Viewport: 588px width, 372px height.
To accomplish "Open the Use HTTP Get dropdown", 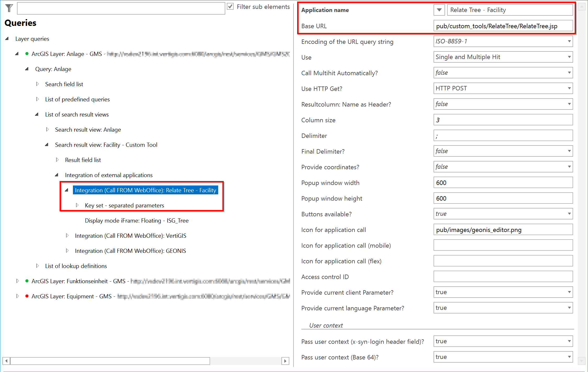I will [569, 88].
